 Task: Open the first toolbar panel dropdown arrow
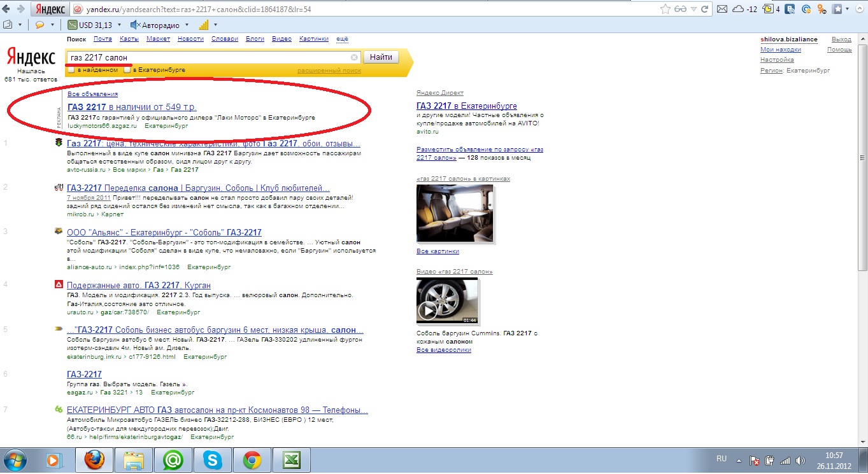[x=20, y=25]
